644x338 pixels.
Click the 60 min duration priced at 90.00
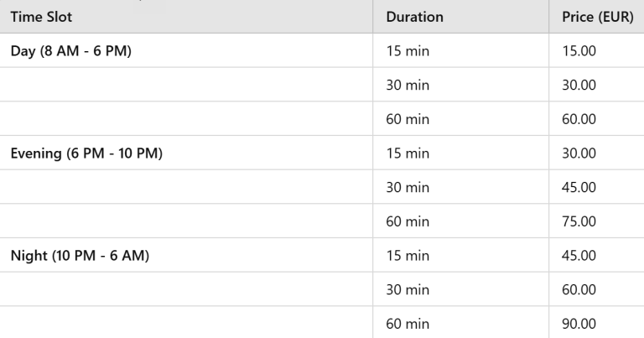pos(407,324)
